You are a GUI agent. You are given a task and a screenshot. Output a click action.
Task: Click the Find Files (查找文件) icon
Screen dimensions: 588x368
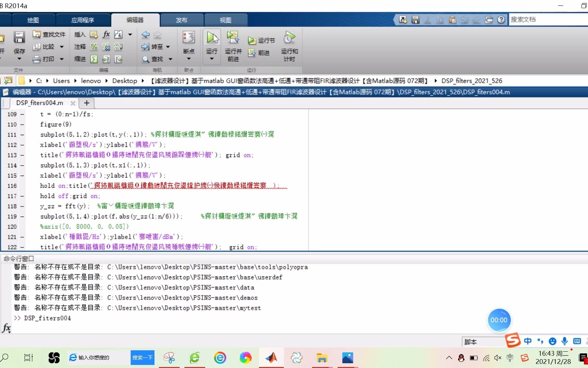[x=36, y=34]
